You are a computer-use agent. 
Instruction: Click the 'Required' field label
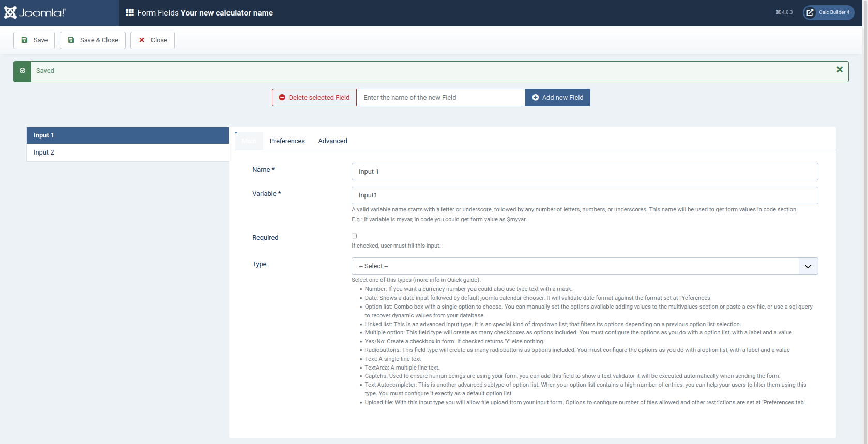(x=265, y=238)
